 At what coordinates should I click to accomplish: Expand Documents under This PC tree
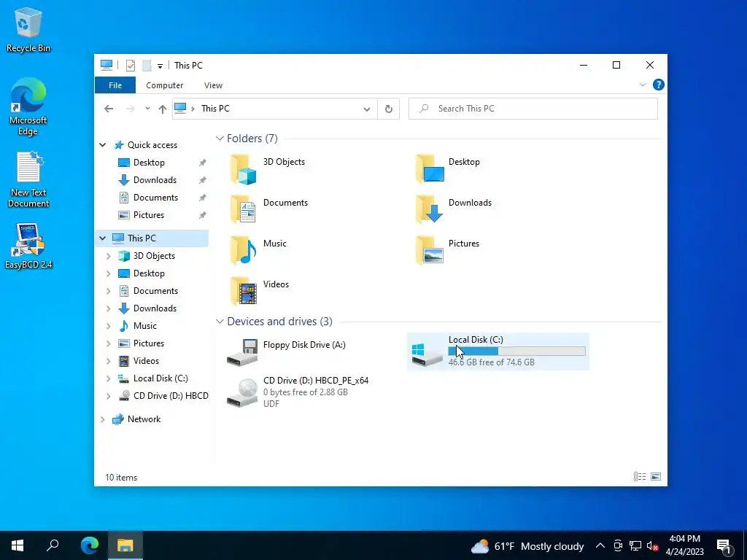pos(108,291)
